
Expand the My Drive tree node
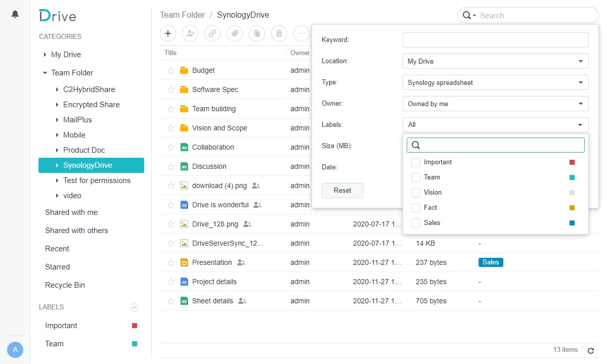tap(45, 55)
